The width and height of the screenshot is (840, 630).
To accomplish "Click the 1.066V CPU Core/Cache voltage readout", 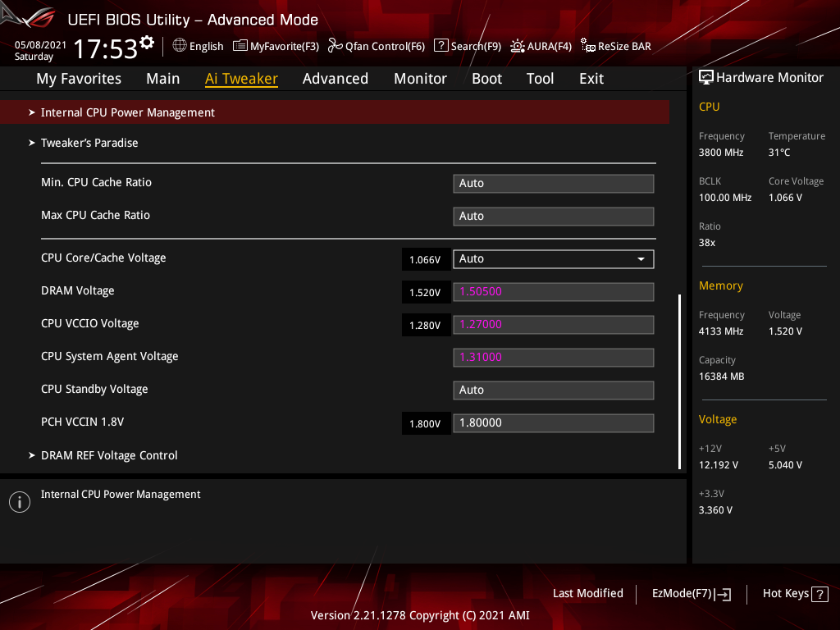I will click(x=426, y=260).
